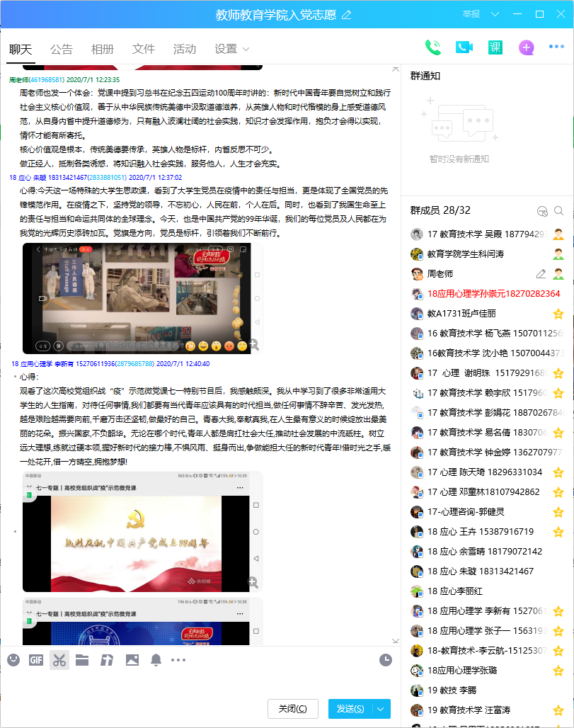Viewport: 574px width, 728px height.
Task: Edit group name with pencil icon
Action: [346, 14]
